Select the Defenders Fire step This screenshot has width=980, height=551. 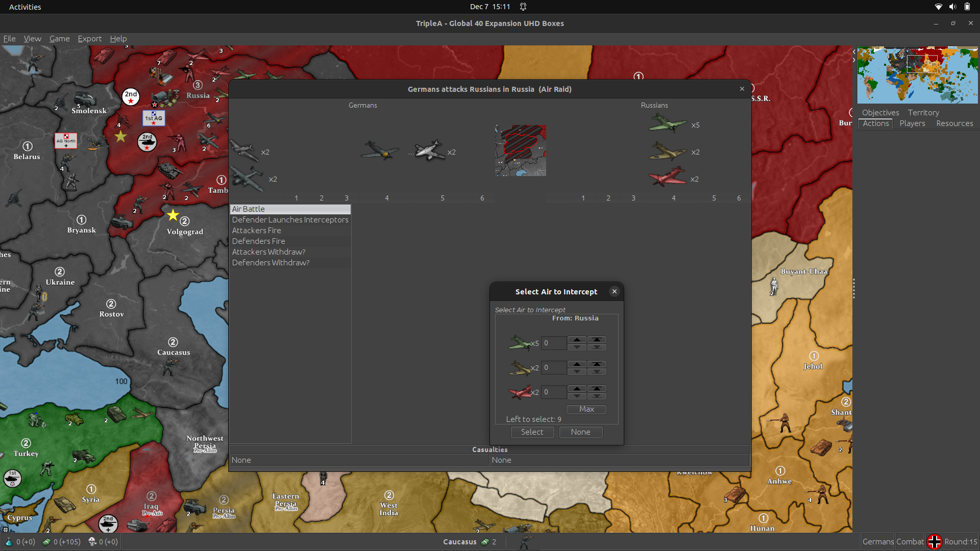290,241
